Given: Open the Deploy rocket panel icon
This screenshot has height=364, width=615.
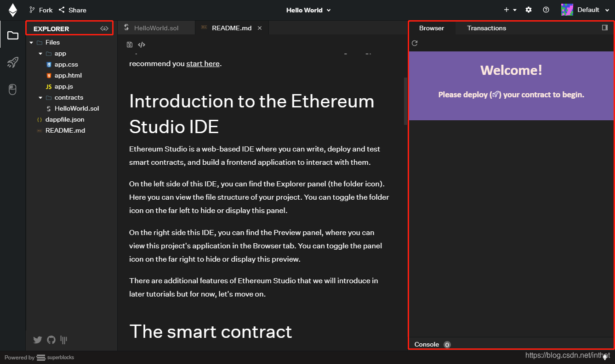Looking at the screenshot, I should pyautogui.click(x=13, y=62).
